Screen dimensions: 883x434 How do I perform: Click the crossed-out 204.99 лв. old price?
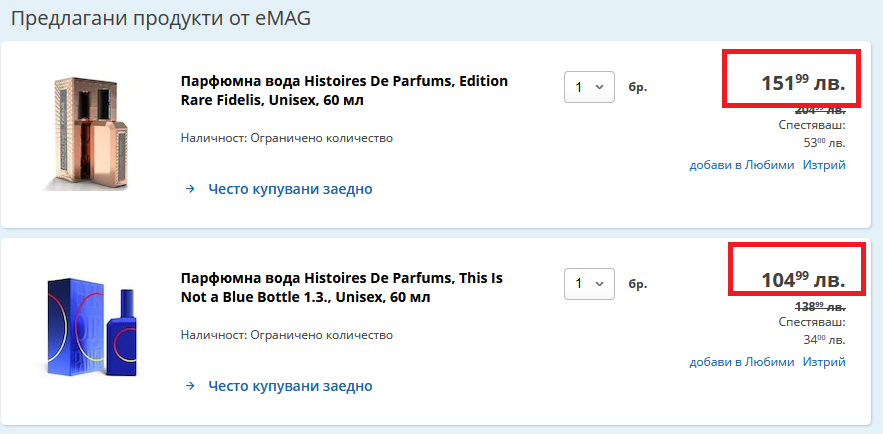(820, 110)
